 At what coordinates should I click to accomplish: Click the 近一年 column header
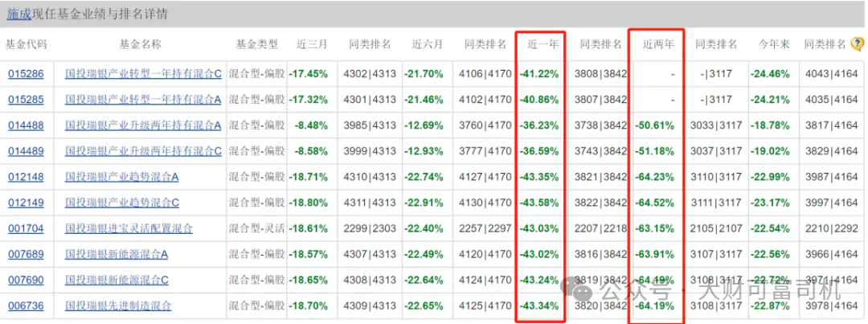coord(542,45)
